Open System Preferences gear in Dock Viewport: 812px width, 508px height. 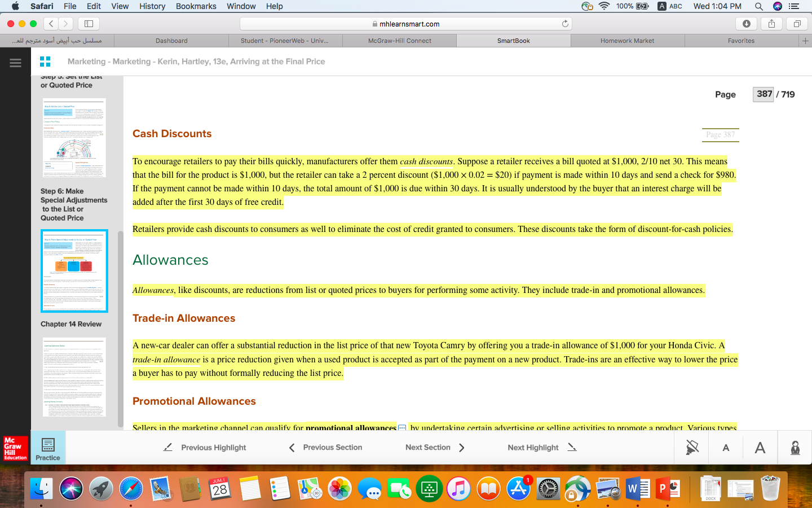548,489
